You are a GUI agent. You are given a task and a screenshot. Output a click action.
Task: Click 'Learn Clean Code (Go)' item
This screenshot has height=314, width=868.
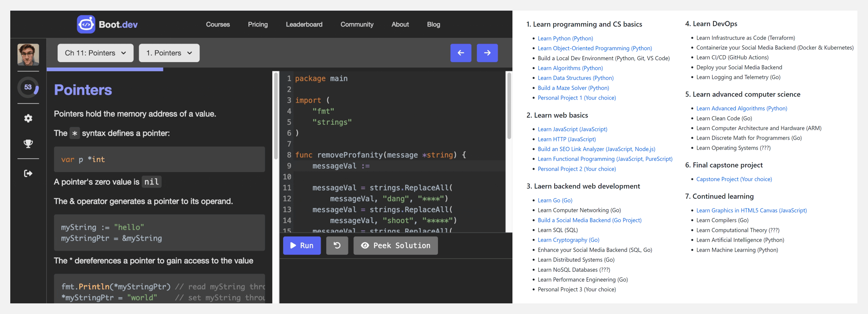[724, 118]
